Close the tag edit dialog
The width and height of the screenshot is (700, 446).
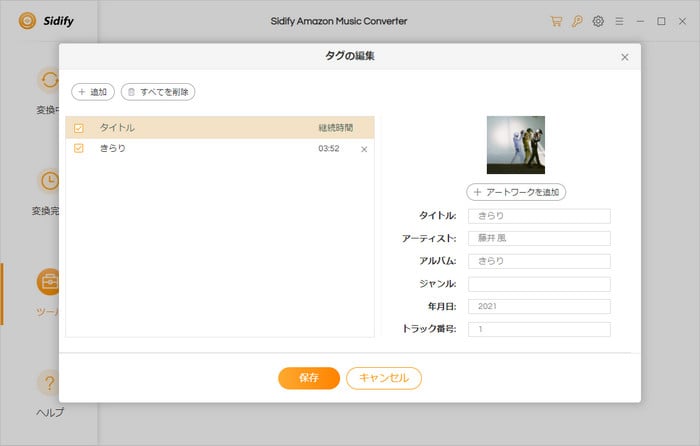625,57
